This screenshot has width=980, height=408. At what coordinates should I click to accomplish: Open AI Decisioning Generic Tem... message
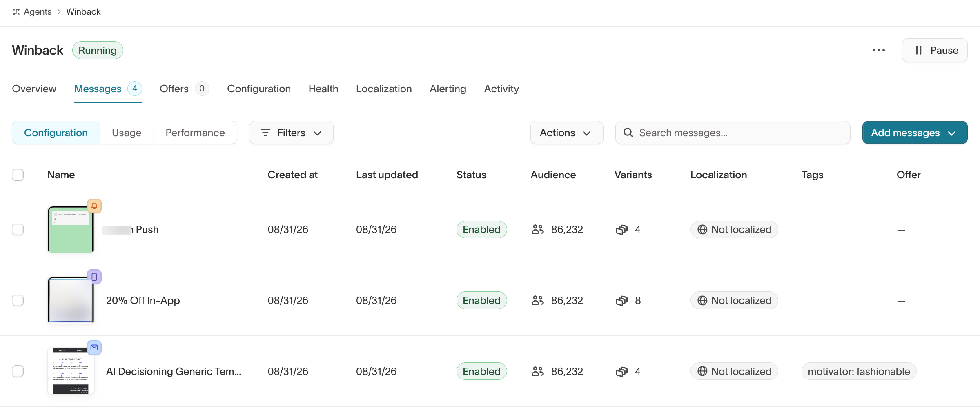pos(174,371)
